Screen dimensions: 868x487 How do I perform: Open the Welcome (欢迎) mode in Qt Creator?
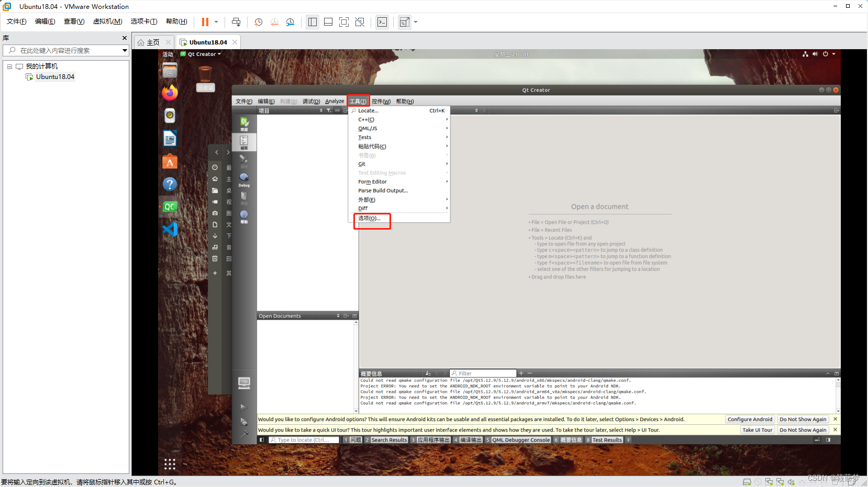click(x=243, y=123)
